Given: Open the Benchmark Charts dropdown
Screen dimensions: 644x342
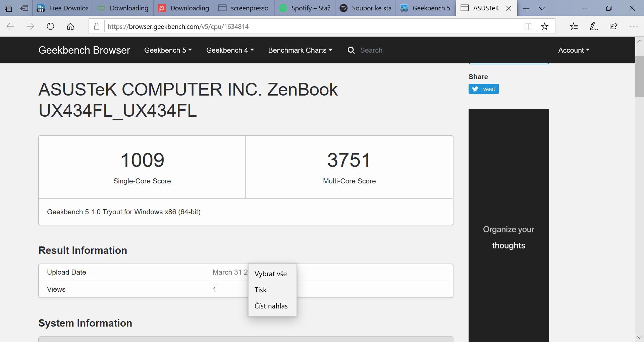Looking at the screenshot, I should tap(300, 50).
